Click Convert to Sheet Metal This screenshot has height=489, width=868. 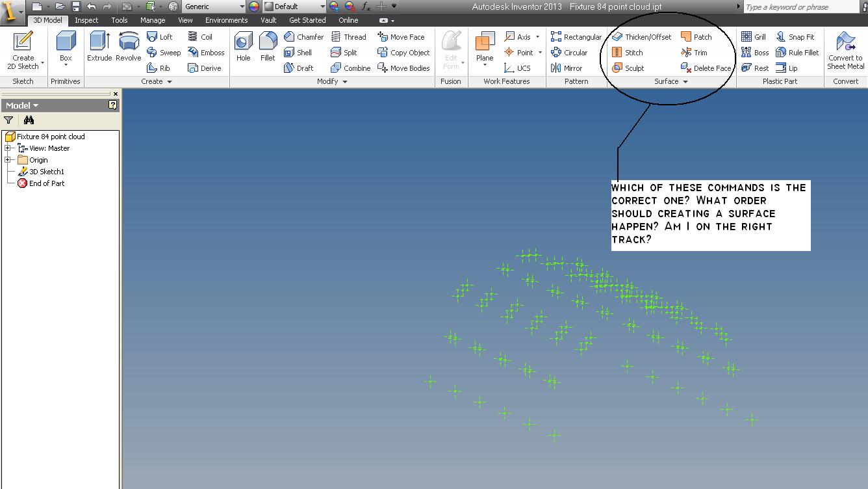click(845, 51)
